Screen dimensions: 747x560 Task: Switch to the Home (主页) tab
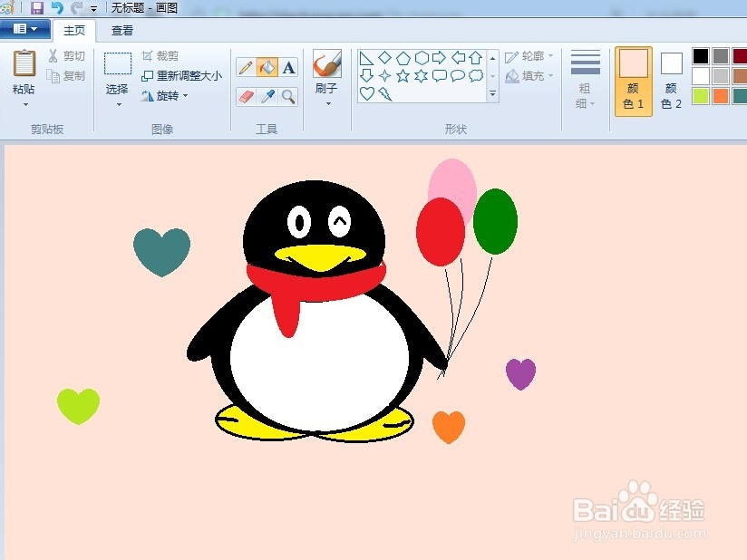(x=74, y=31)
